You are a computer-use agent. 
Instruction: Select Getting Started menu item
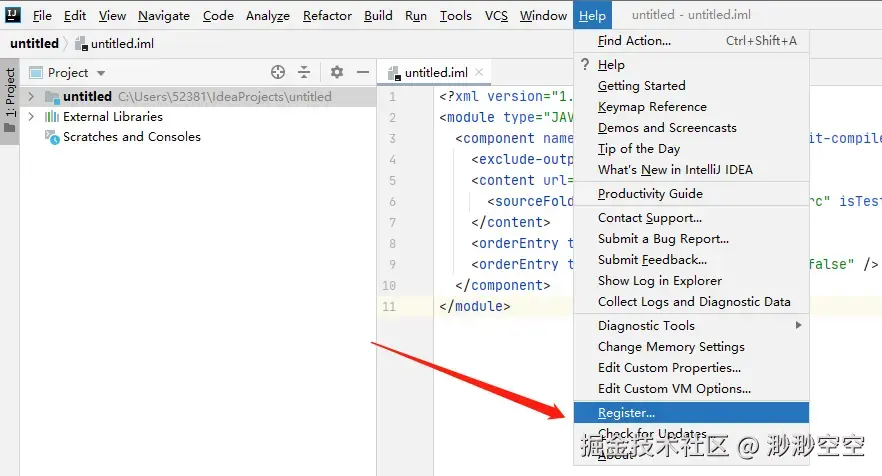point(691,86)
